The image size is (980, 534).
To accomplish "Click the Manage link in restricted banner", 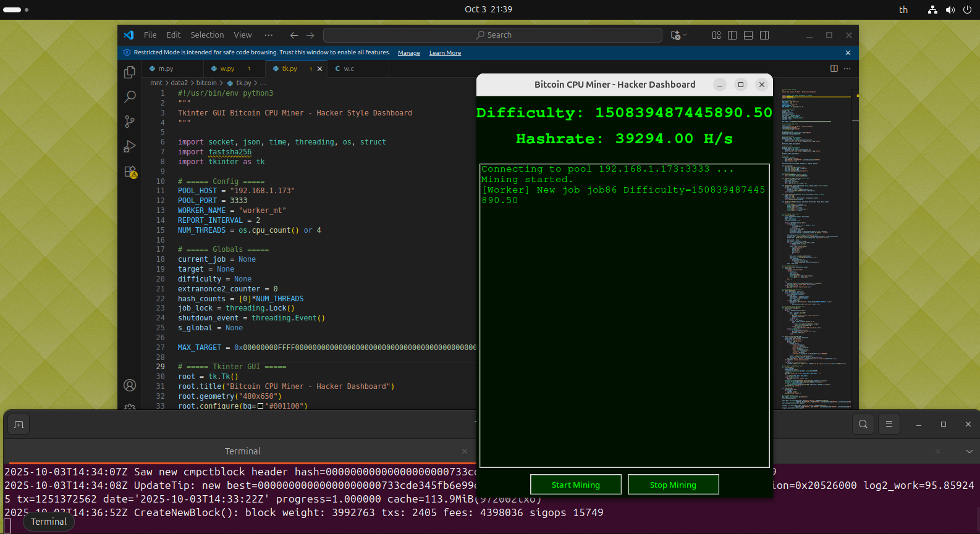I will click(408, 53).
